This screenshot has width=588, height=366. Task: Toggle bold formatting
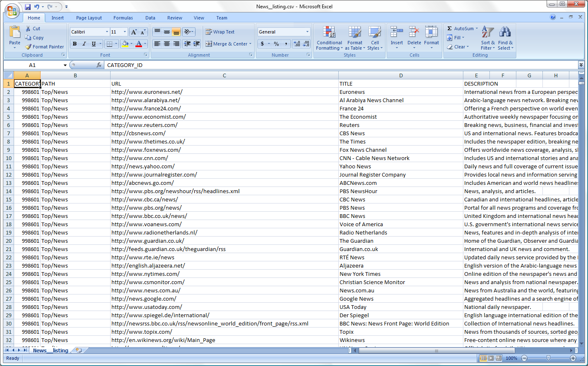coord(75,44)
